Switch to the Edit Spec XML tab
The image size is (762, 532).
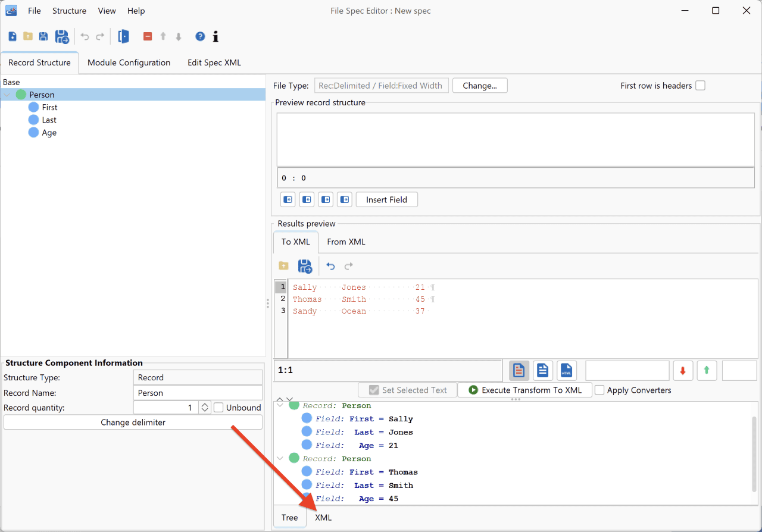(x=214, y=62)
